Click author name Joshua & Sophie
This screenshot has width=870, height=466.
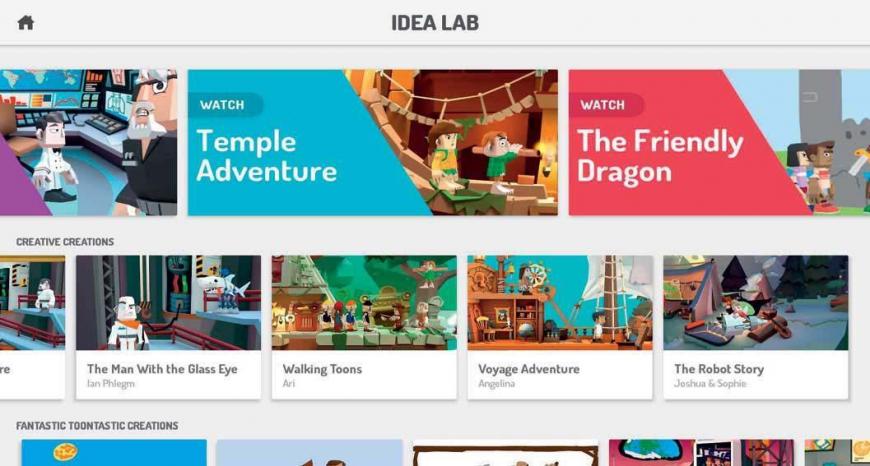click(710, 384)
